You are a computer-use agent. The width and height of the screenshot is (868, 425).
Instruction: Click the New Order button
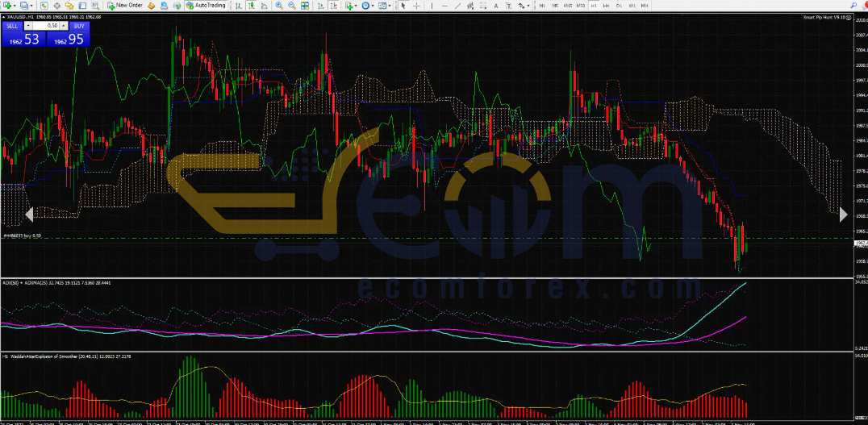coord(125,6)
